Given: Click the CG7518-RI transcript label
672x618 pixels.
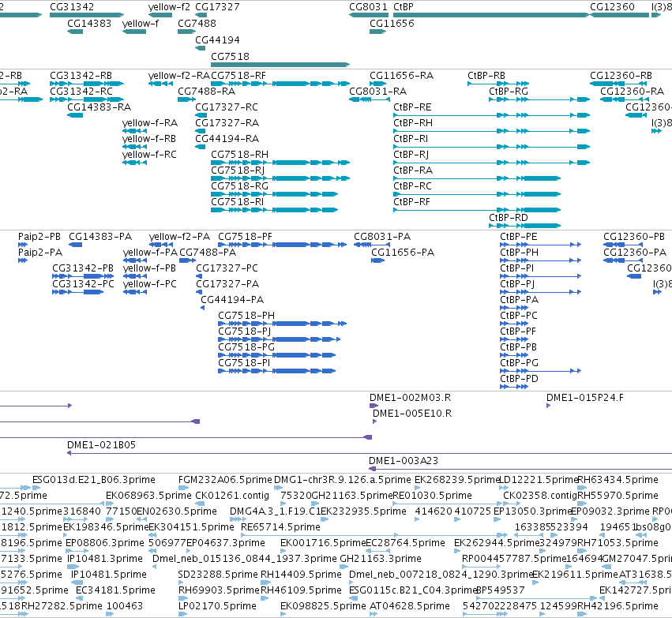Looking at the screenshot, I should point(238,202).
